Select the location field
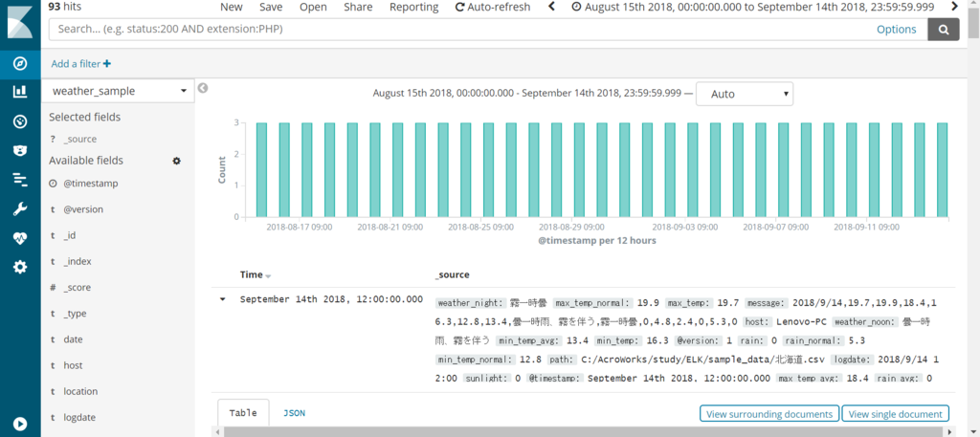 tap(80, 391)
